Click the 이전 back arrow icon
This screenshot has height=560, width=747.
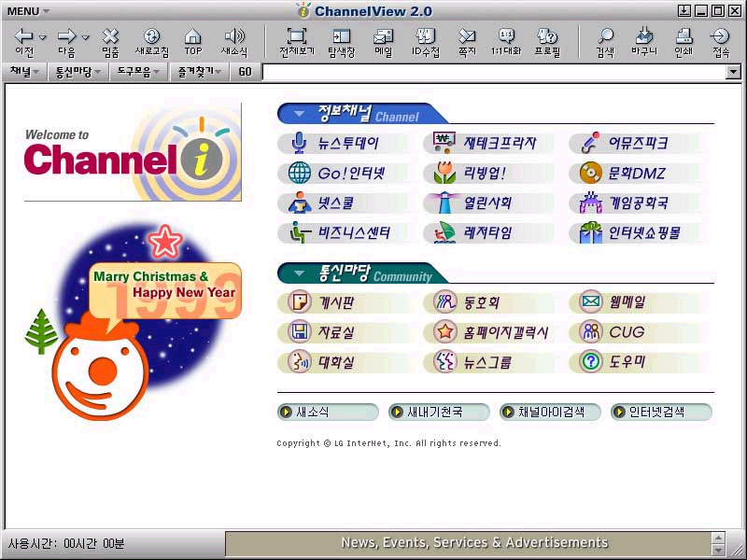[x=23, y=35]
